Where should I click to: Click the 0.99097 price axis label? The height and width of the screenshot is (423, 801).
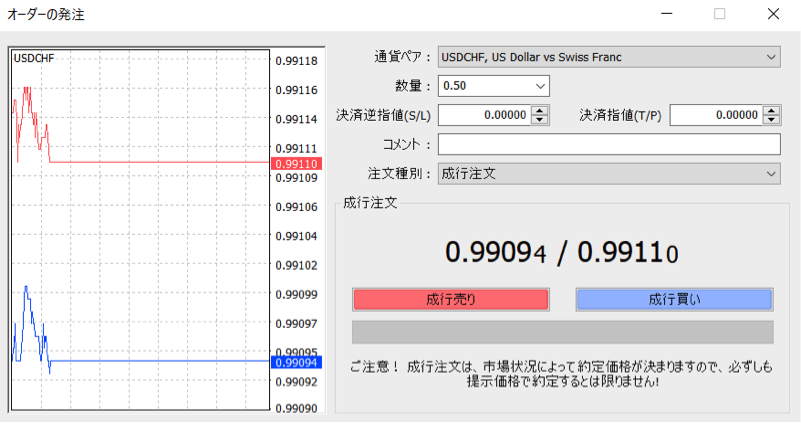tap(296, 324)
